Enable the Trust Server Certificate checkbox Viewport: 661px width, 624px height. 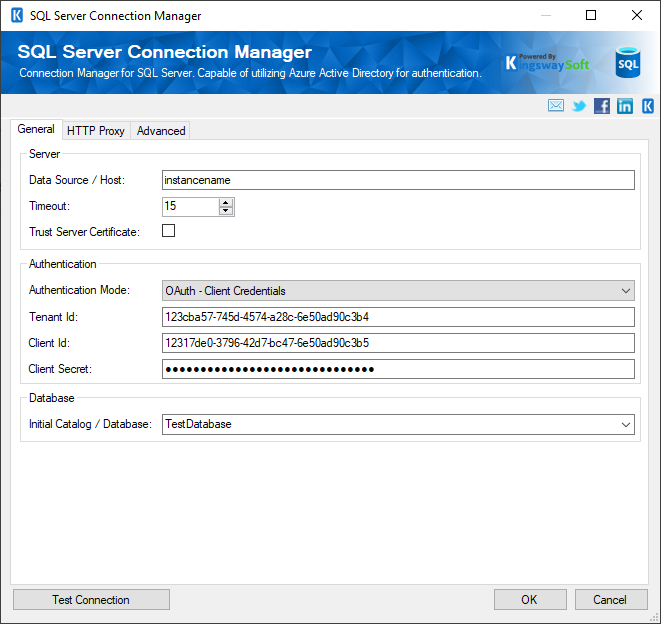click(x=169, y=231)
